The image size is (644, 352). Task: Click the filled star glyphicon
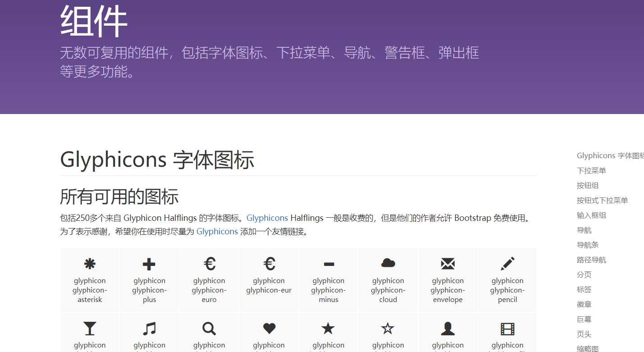coord(328,328)
